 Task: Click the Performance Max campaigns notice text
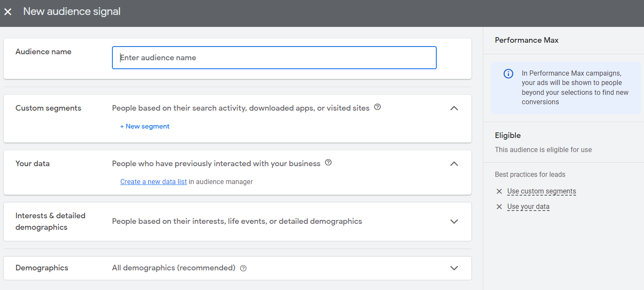(x=575, y=88)
